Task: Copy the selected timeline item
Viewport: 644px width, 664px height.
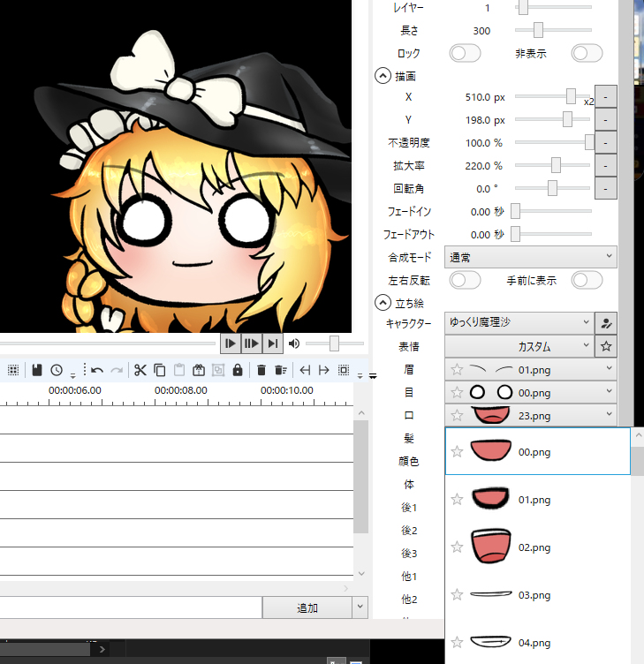Action: click(160, 370)
